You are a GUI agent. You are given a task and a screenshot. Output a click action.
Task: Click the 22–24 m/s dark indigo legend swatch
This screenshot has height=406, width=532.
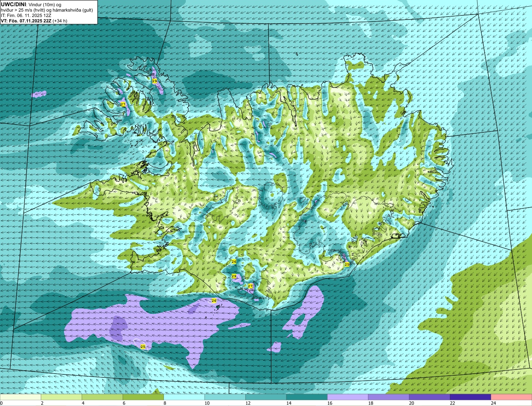pos(470,397)
